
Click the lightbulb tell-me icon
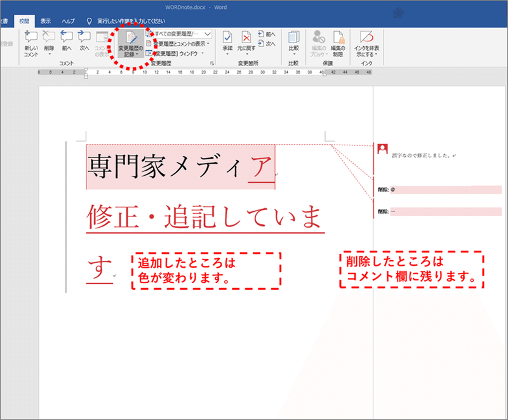89,21
